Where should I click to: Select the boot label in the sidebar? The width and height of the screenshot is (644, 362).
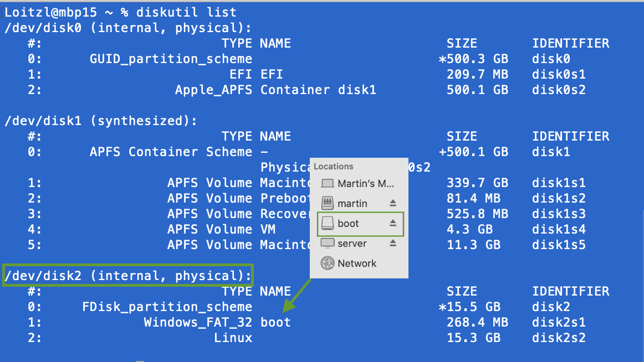pyautogui.click(x=348, y=224)
